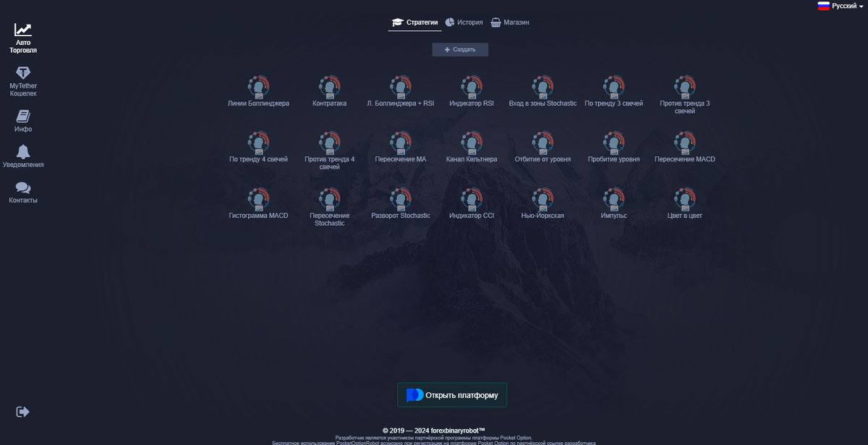Open MyTether Кошелек from sidebar
The image size is (868, 445).
23,82
